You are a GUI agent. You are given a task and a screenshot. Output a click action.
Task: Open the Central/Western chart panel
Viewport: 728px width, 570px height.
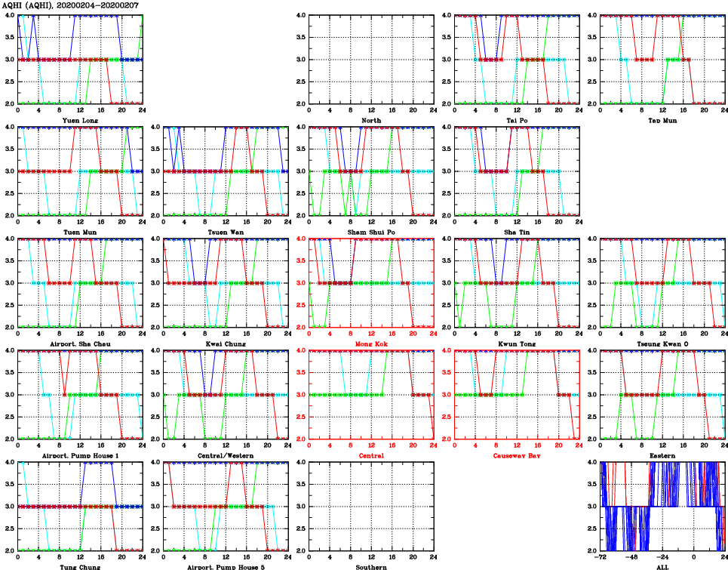pos(226,395)
